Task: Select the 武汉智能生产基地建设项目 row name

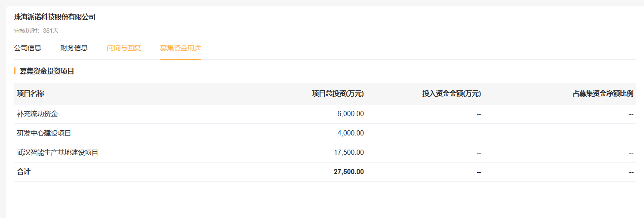Action: (x=58, y=153)
